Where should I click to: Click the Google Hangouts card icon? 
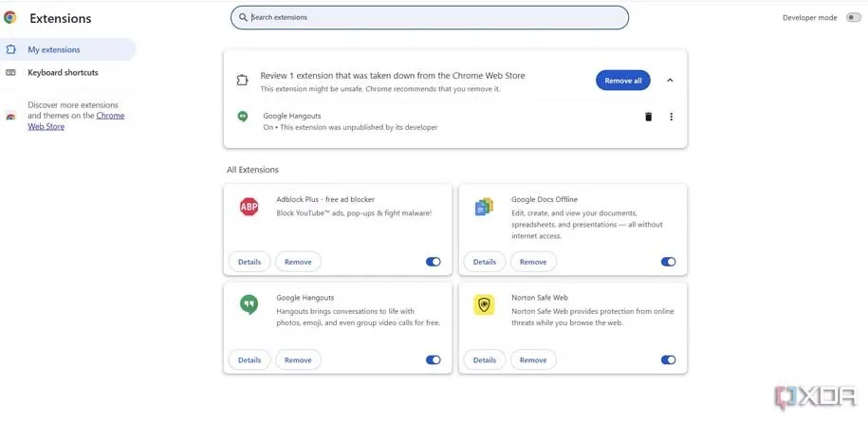[249, 304]
